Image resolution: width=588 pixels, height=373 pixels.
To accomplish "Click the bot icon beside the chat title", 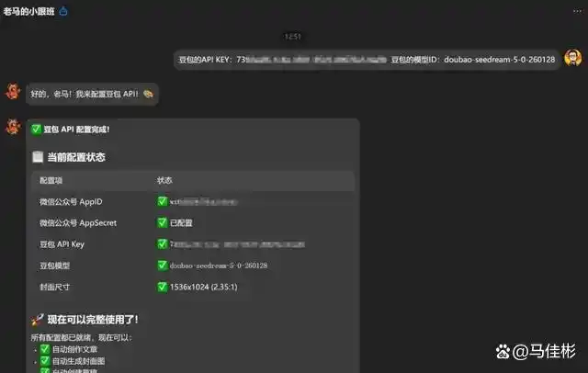I will (63, 11).
